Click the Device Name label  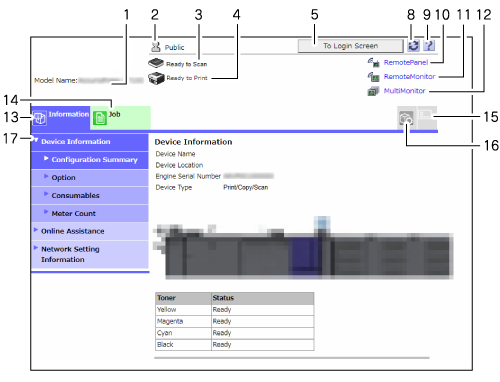click(175, 154)
